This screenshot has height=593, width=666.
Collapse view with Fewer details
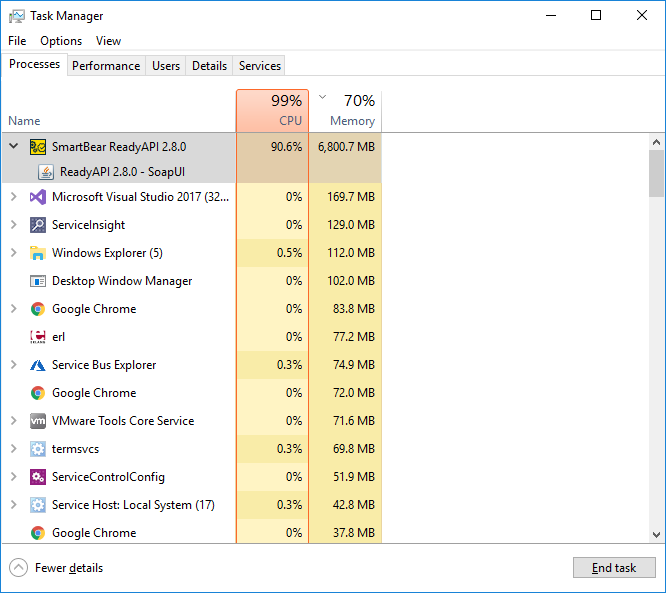pyautogui.click(x=56, y=568)
